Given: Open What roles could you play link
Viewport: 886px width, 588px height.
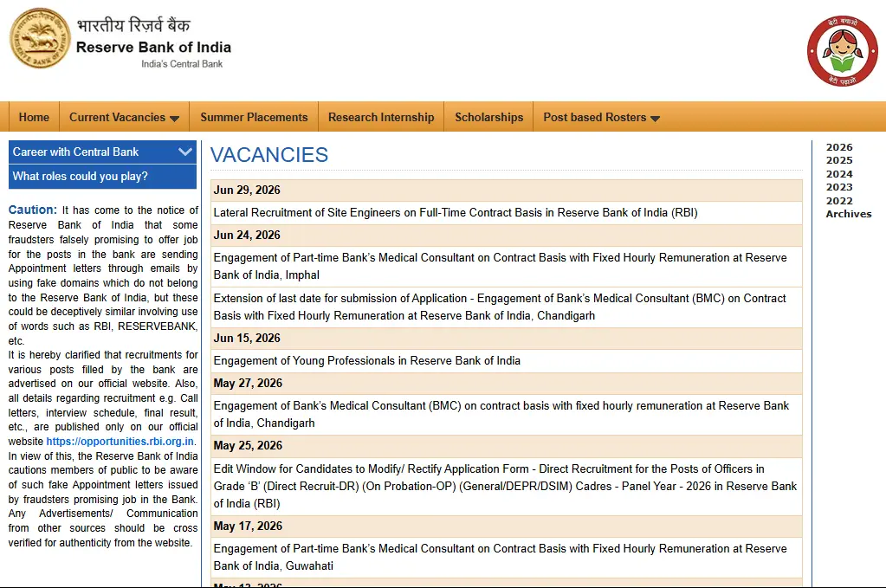Looking at the screenshot, I should 103,177.
